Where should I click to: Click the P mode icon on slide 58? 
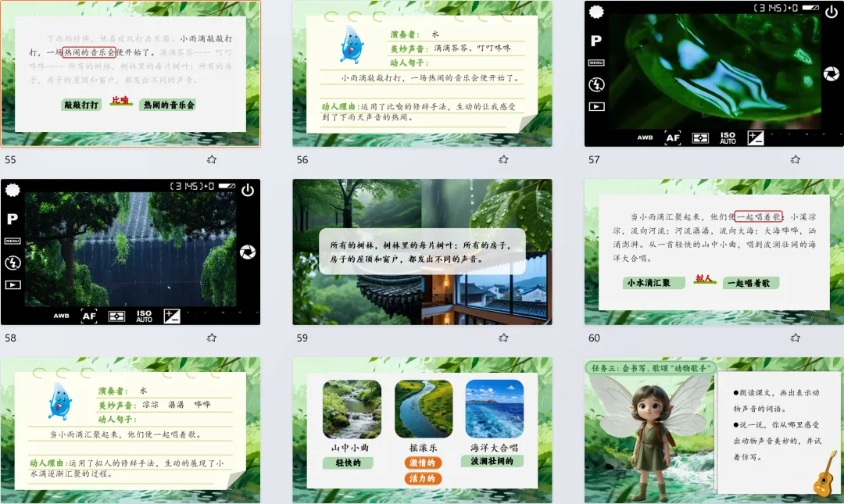pyautogui.click(x=13, y=219)
